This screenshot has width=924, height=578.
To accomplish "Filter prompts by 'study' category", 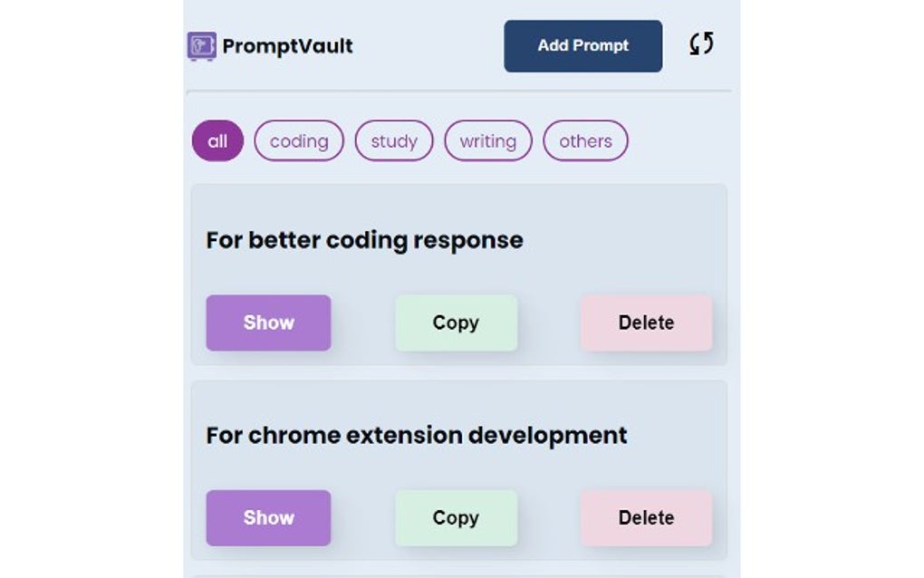I will pos(394,141).
